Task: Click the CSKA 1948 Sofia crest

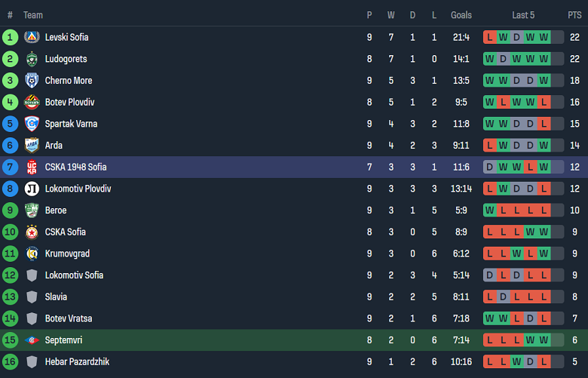Action: [32, 167]
